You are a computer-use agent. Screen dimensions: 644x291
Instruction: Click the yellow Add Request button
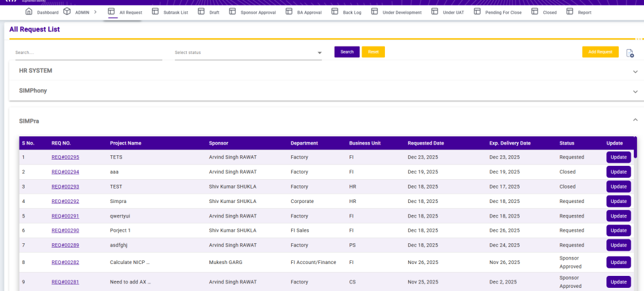[600, 52]
